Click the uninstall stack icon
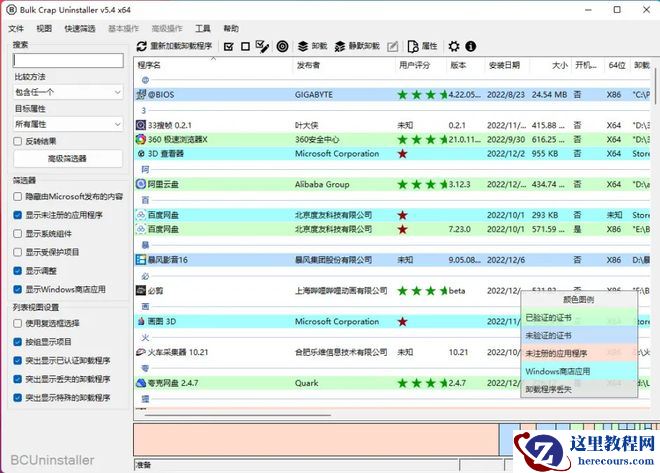The width and height of the screenshot is (660, 473). coord(303,46)
